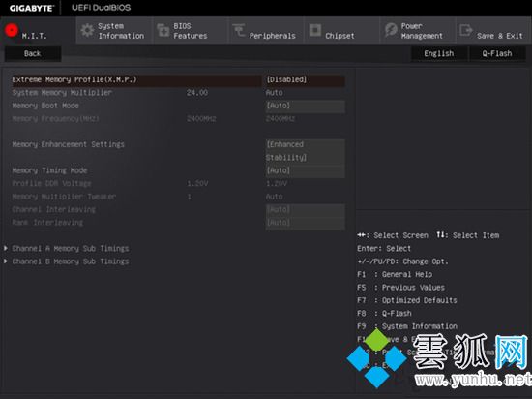Click the Back button

pyautogui.click(x=33, y=53)
